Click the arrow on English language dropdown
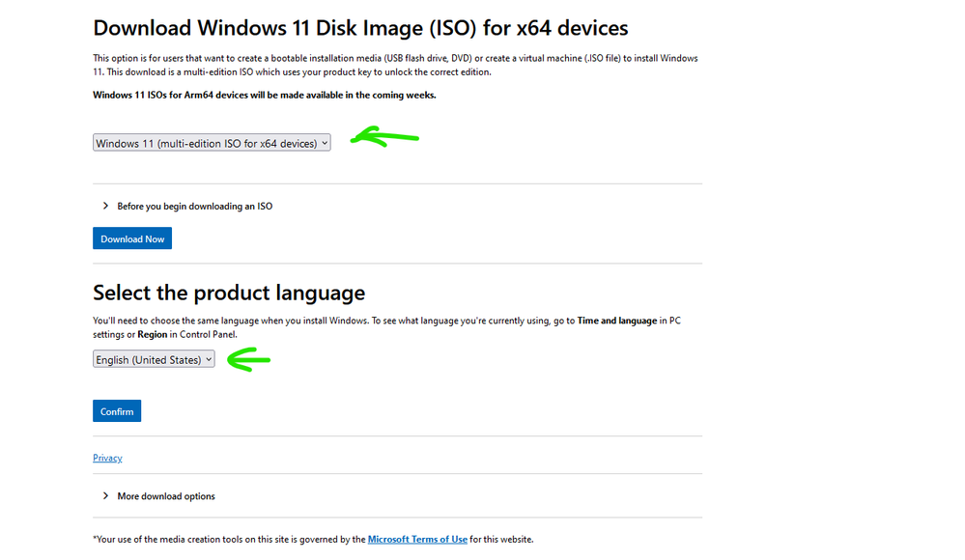This screenshot has width=965, height=560. [x=209, y=359]
